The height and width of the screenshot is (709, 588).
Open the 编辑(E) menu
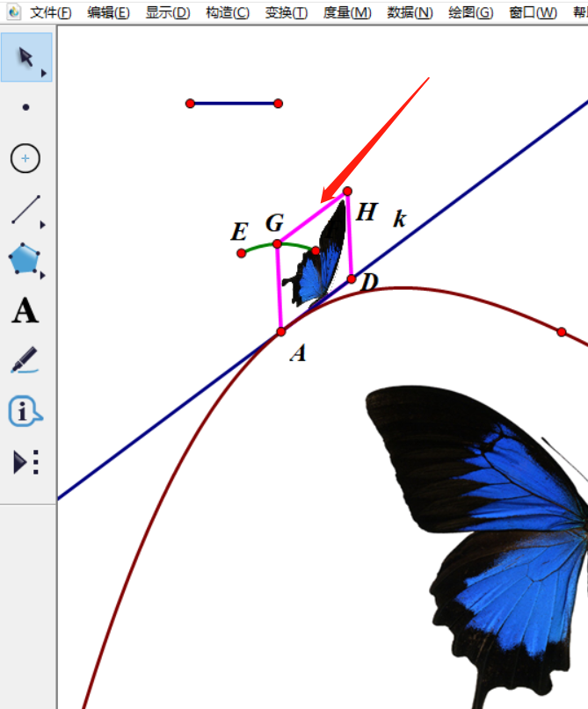coord(109,12)
